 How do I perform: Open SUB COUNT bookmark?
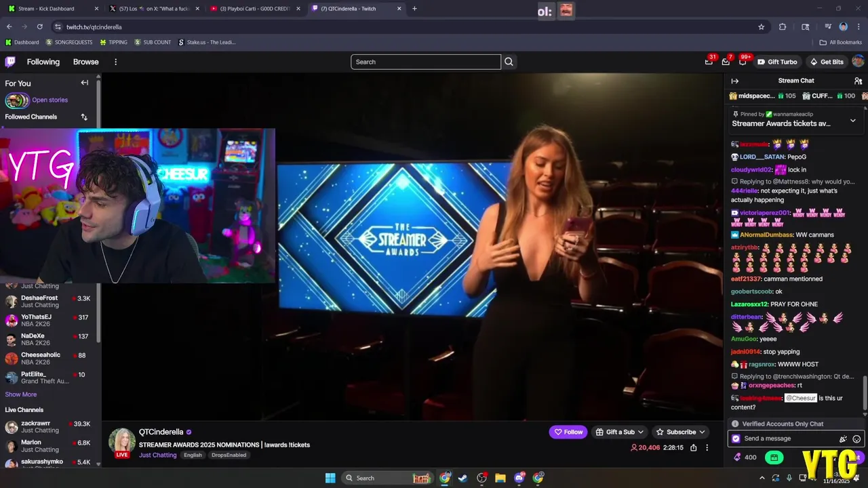[x=153, y=42]
